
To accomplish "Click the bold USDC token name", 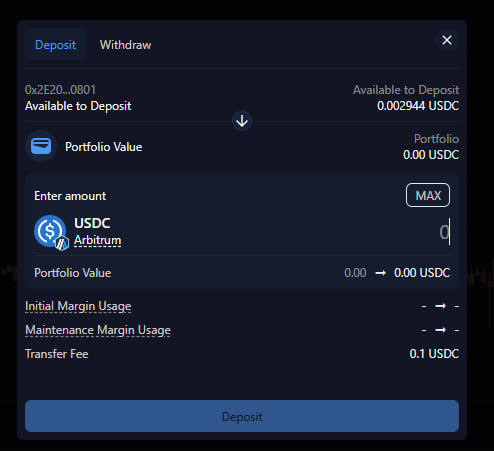I will 92,223.
